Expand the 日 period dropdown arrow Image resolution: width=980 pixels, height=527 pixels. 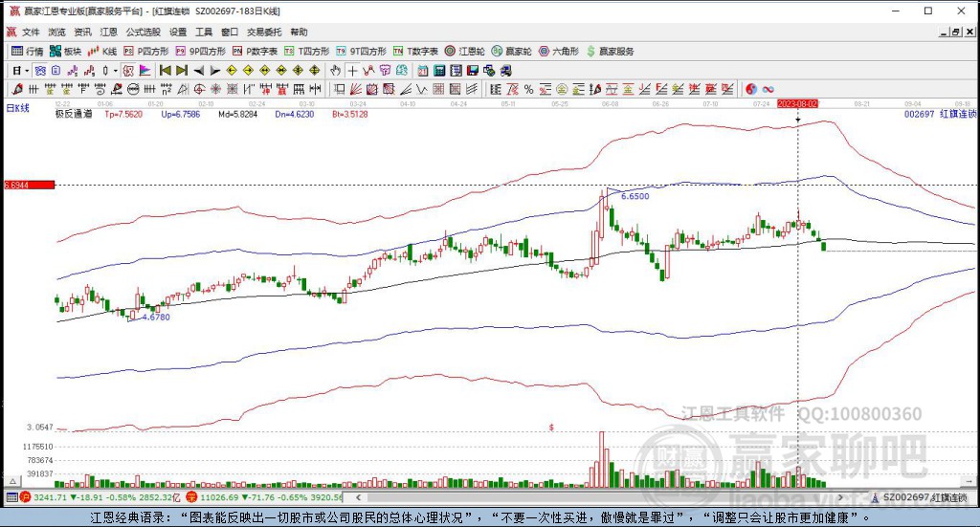27,70
